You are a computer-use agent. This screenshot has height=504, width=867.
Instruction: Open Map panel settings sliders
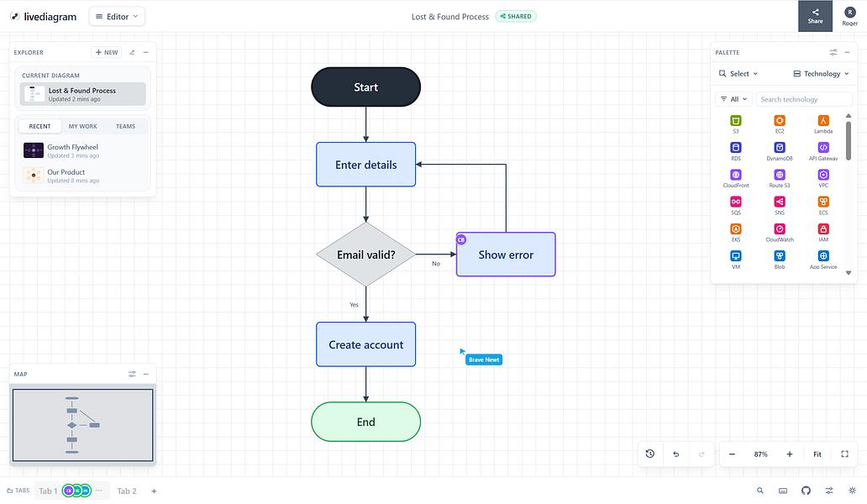pyautogui.click(x=132, y=374)
